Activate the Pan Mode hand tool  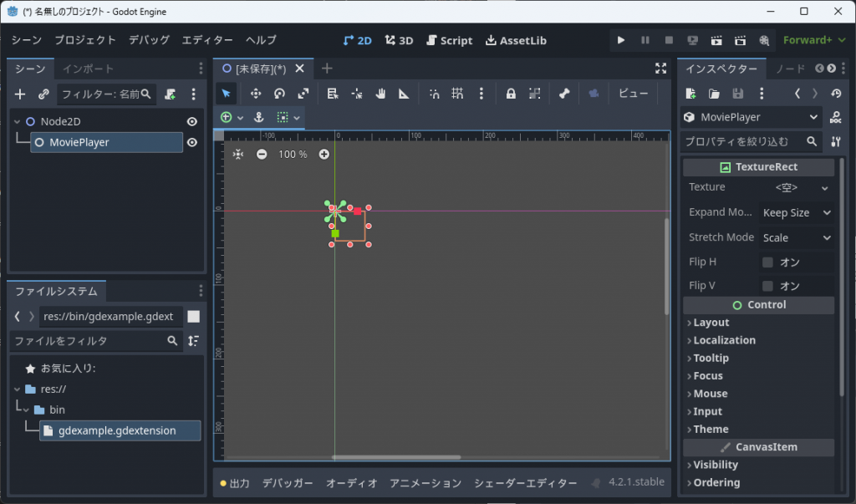(x=380, y=94)
